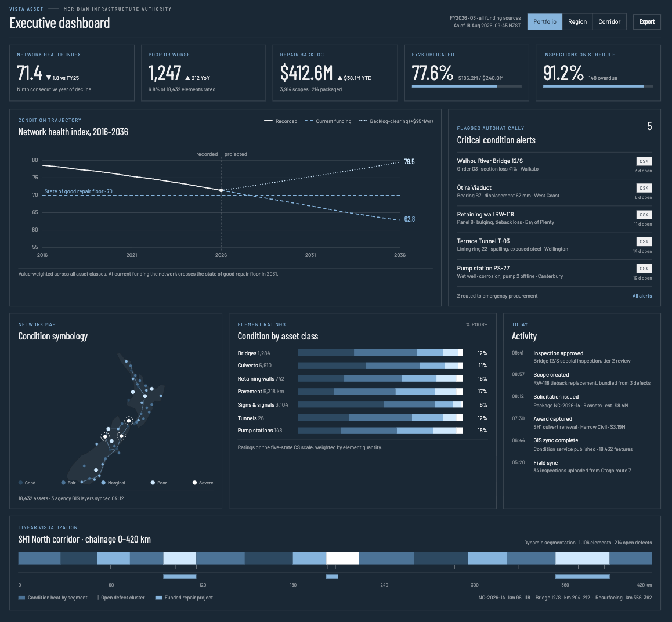The image size is (672, 622).
Task: Open the Pump station PS-27 alert
Action: click(554, 273)
